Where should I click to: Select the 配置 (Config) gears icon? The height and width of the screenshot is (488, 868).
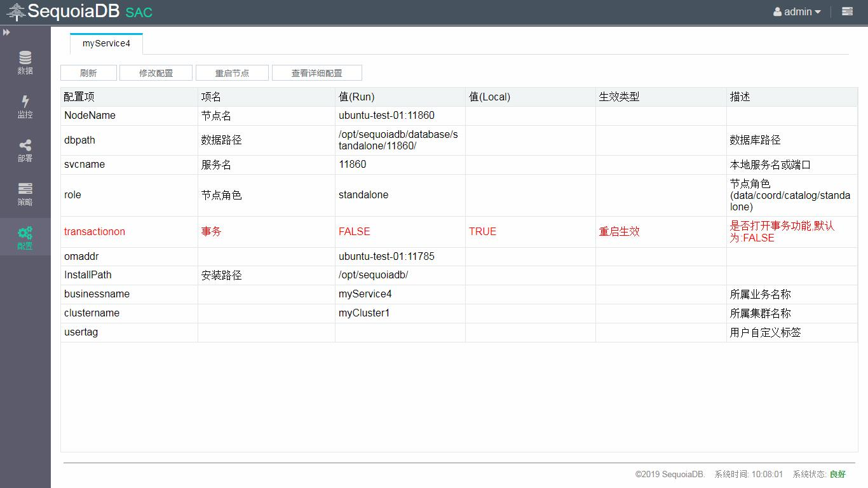point(25,233)
